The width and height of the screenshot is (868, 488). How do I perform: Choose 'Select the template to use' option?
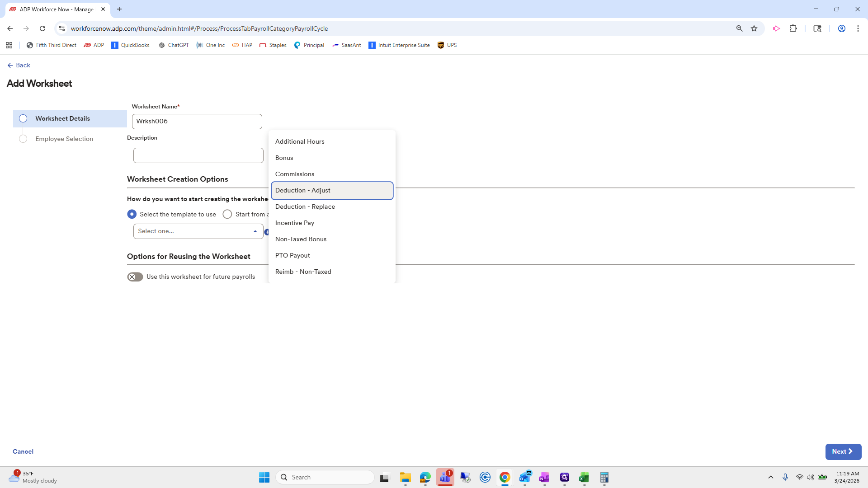[x=132, y=214]
